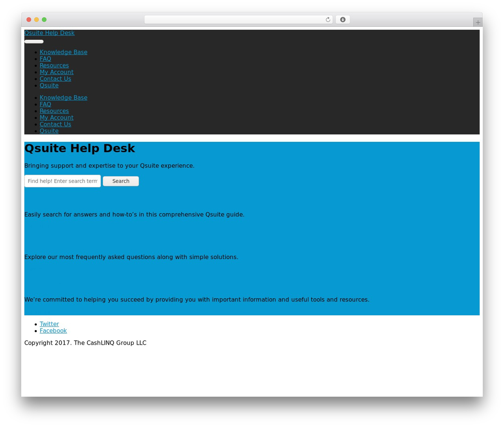The width and height of the screenshot is (504, 427).
Task: Open My Account in the first menu
Action: tap(56, 72)
